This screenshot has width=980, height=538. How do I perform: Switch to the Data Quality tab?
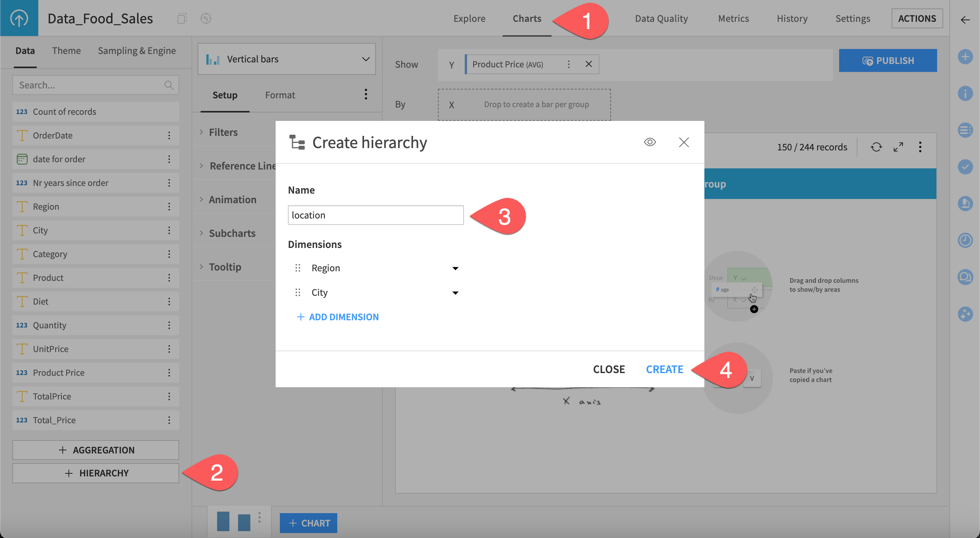tap(661, 18)
